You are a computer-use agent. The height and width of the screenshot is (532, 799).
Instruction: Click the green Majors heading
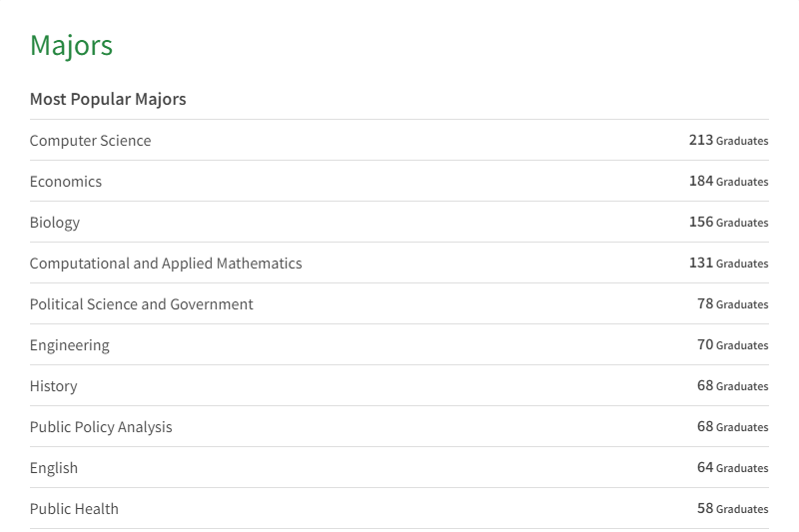point(71,45)
